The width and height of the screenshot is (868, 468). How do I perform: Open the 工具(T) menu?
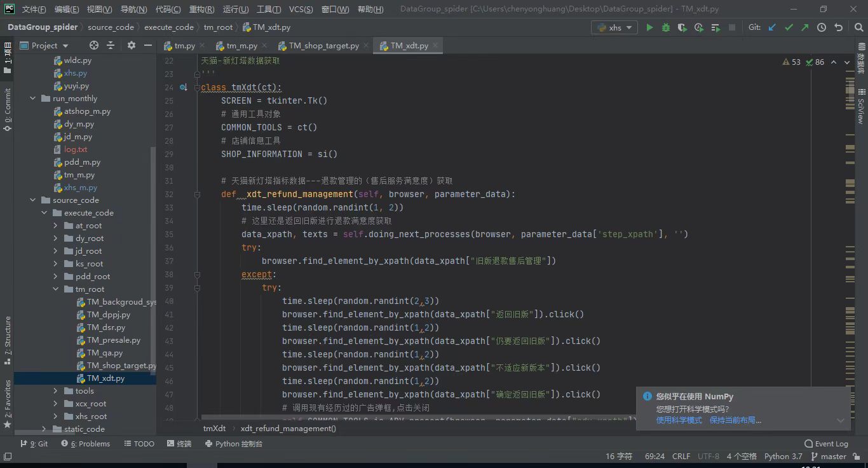269,10
